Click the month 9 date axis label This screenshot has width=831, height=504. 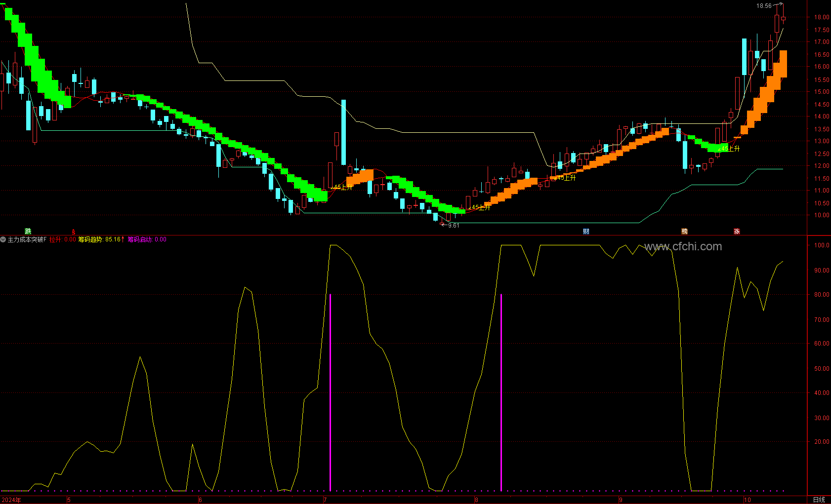pos(621,500)
